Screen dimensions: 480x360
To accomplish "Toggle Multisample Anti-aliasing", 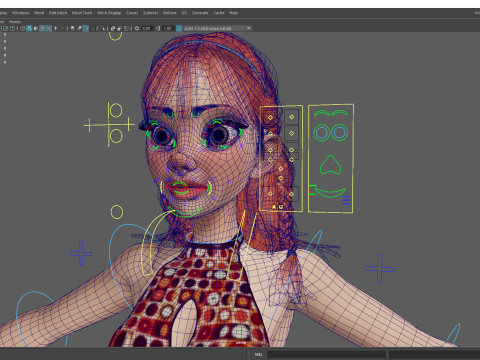I will (x=86, y=28).
